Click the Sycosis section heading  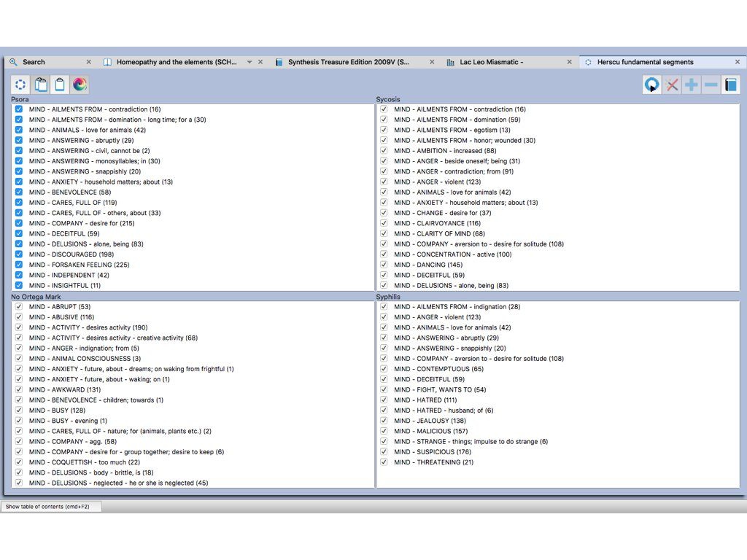[x=388, y=99]
